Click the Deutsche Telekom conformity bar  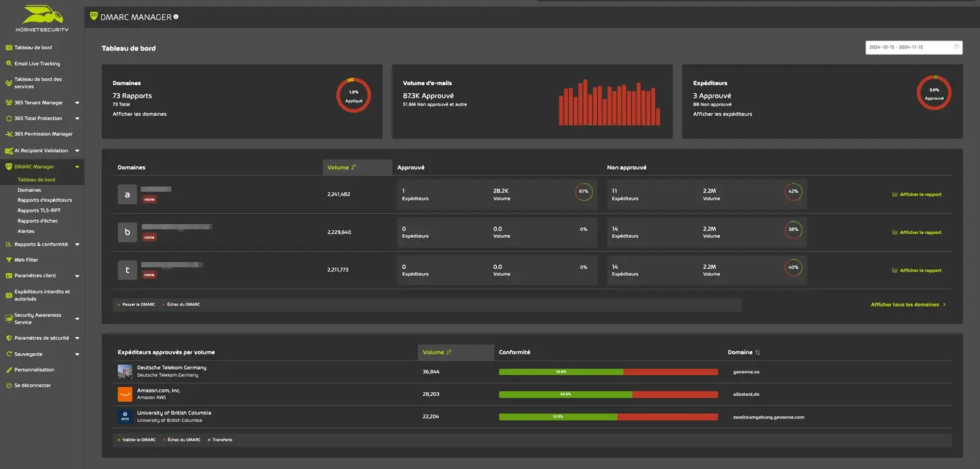pyautogui.click(x=608, y=372)
